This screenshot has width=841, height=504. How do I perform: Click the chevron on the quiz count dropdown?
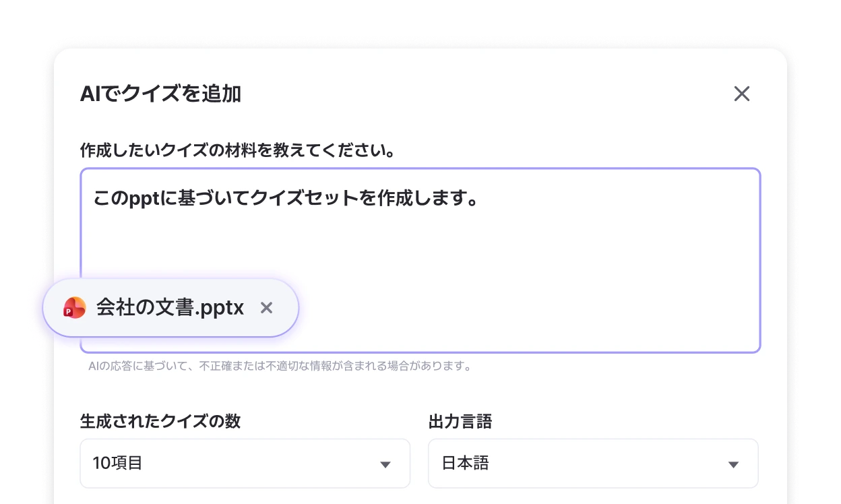(x=385, y=464)
